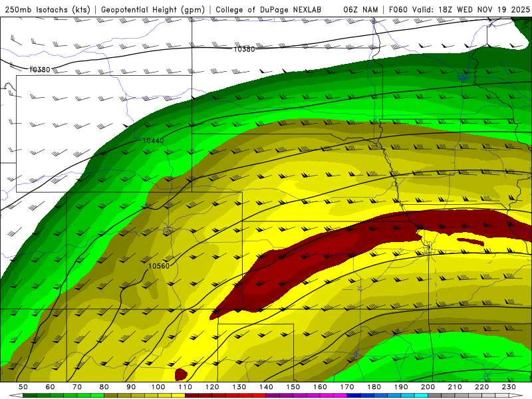Click the 120 value on the color scale
This screenshot has height=399, width=532.
pyautogui.click(x=212, y=387)
